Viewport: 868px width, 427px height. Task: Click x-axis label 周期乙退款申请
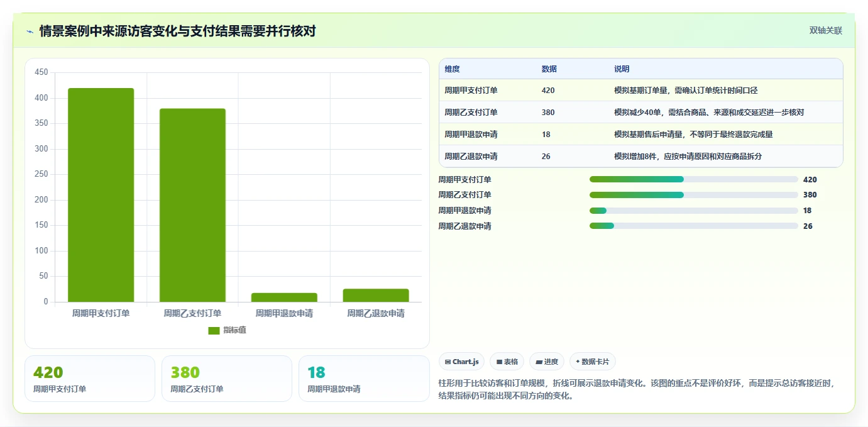click(376, 313)
